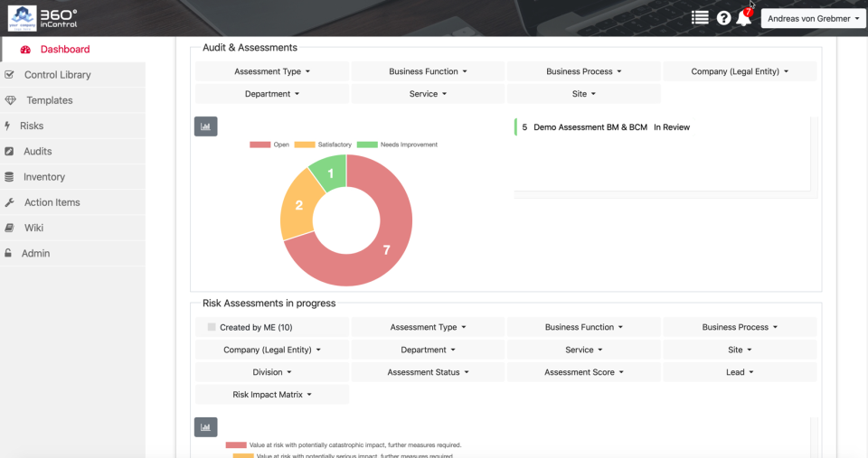868x458 pixels.
Task: Click the notification bell icon
Action: click(x=743, y=18)
